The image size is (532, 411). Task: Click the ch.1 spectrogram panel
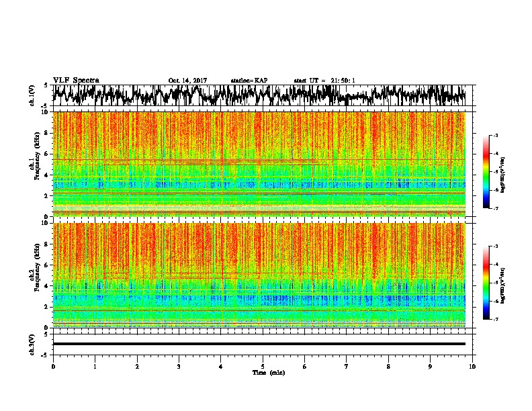(259, 164)
